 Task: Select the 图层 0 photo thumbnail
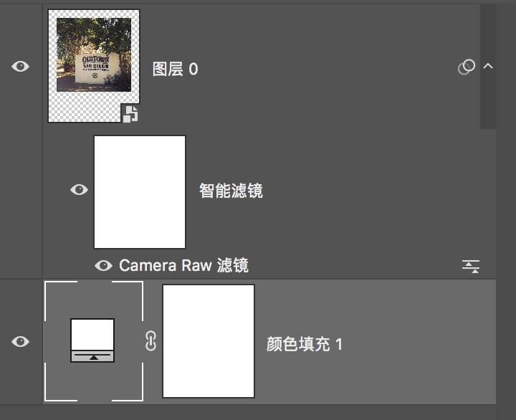[x=94, y=66]
